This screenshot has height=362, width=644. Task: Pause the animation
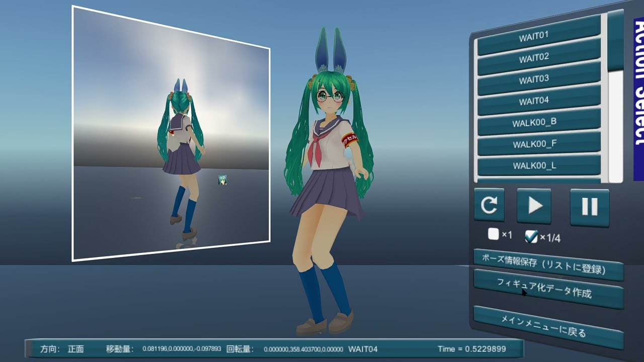coord(590,207)
